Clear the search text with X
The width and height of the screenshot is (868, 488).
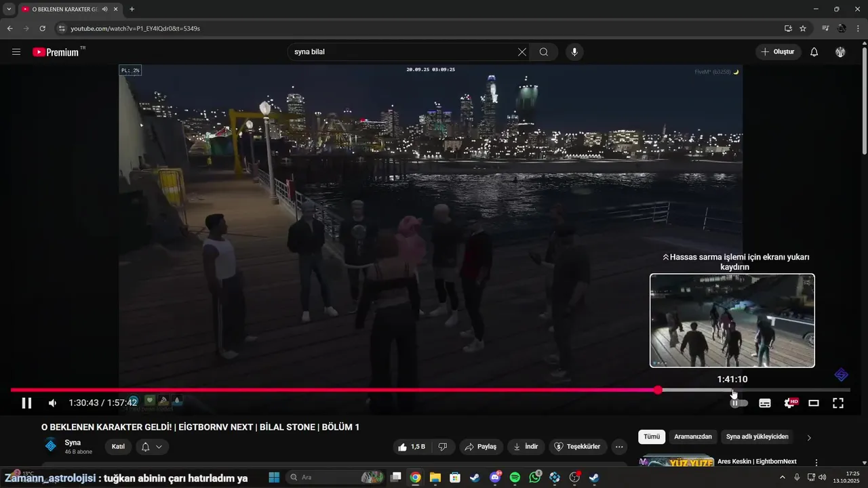pyautogui.click(x=522, y=52)
